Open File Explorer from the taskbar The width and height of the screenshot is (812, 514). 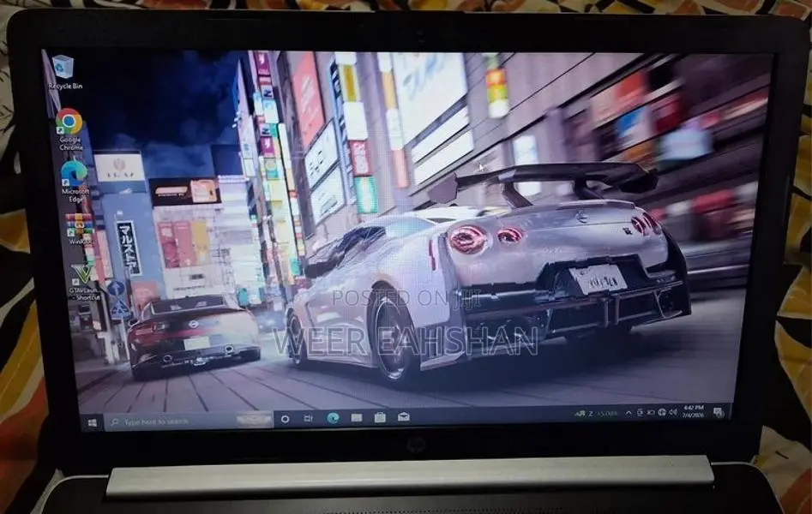[357, 417]
